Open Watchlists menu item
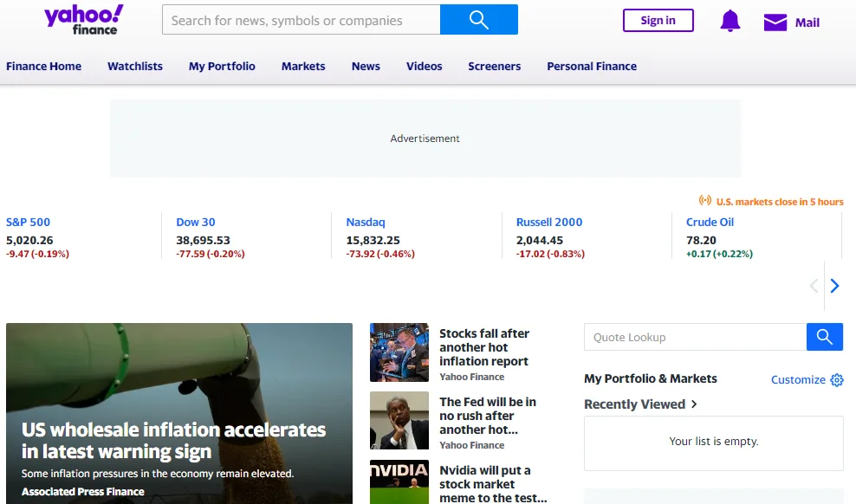Viewport: 856px width, 504px height. 135,66
